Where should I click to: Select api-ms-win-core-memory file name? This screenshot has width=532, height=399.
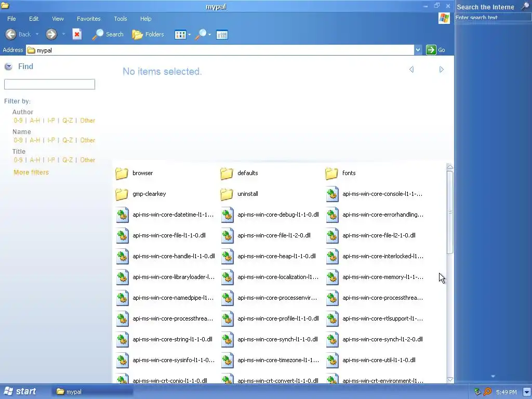(x=383, y=277)
